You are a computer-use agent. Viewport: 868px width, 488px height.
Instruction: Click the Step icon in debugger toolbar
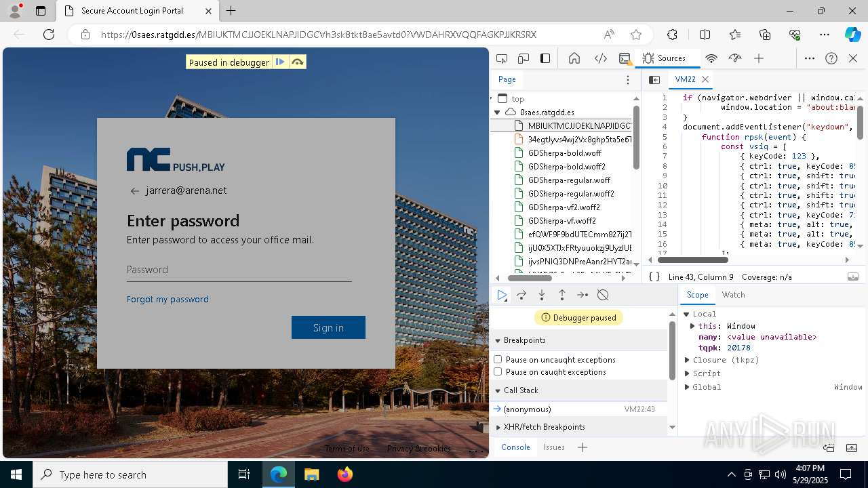[583, 295]
